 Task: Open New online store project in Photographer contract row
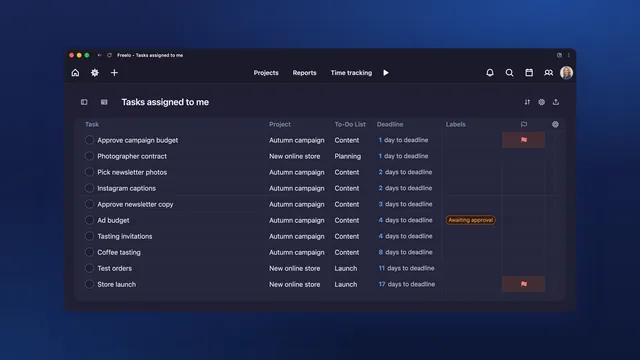[x=294, y=156]
